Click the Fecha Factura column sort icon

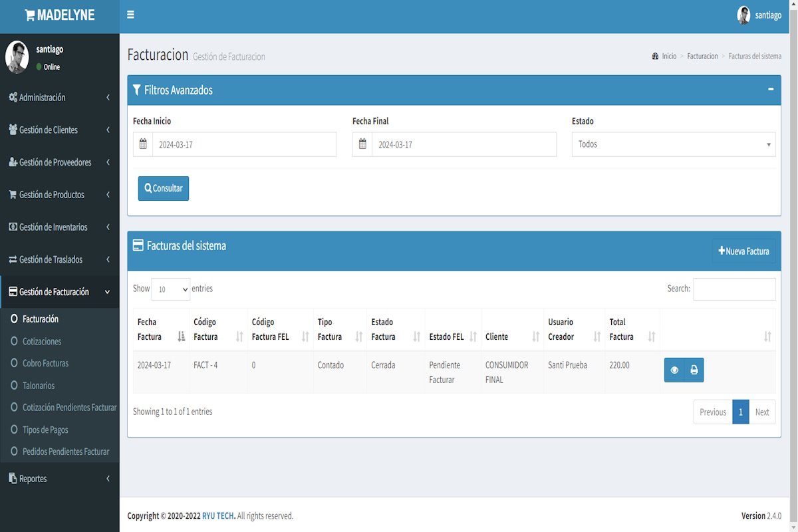(182, 336)
